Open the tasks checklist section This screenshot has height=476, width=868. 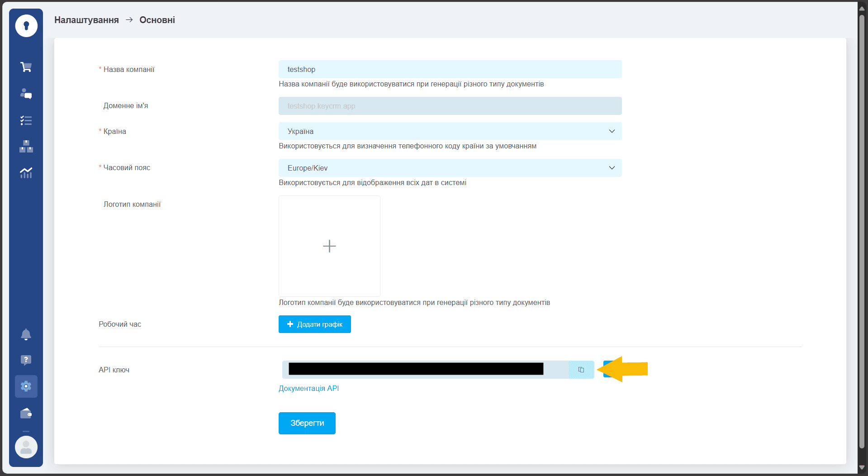26,120
